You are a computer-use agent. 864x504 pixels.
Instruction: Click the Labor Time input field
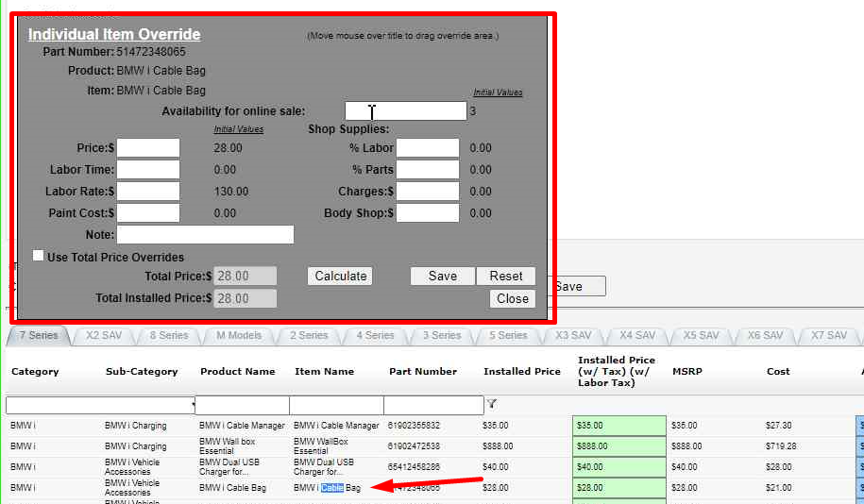tap(148, 170)
